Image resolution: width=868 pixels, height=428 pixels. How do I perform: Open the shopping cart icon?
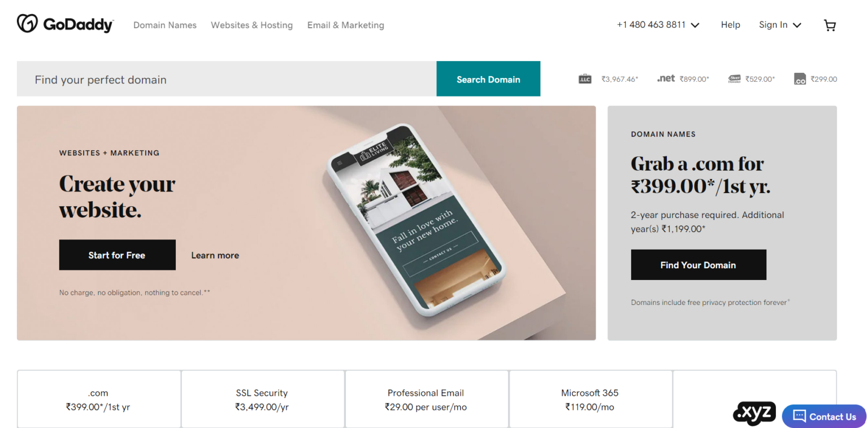830,25
